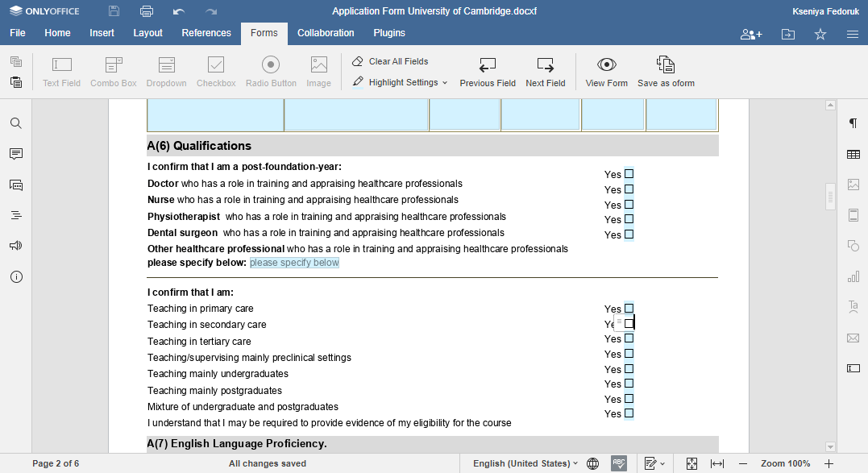This screenshot has width=868, height=473.
Task: Insert a Combo Box field
Action: pos(114,72)
